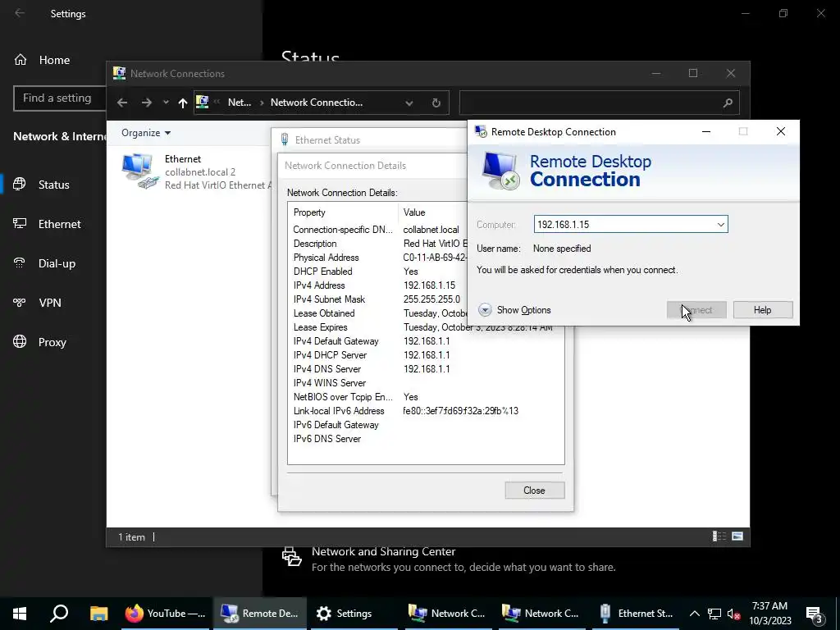The image size is (840, 630).
Task: Switch to large icons view in Network Connections
Action: tap(737, 536)
